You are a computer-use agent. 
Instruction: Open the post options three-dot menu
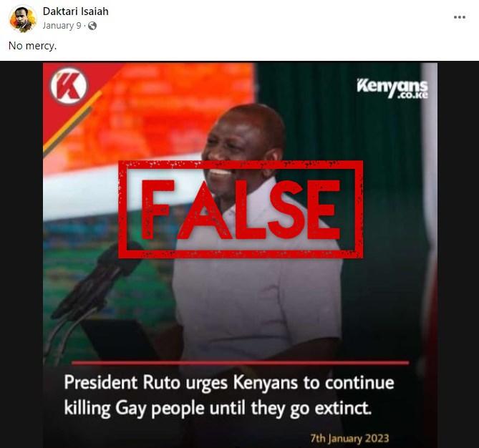[x=460, y=17]
